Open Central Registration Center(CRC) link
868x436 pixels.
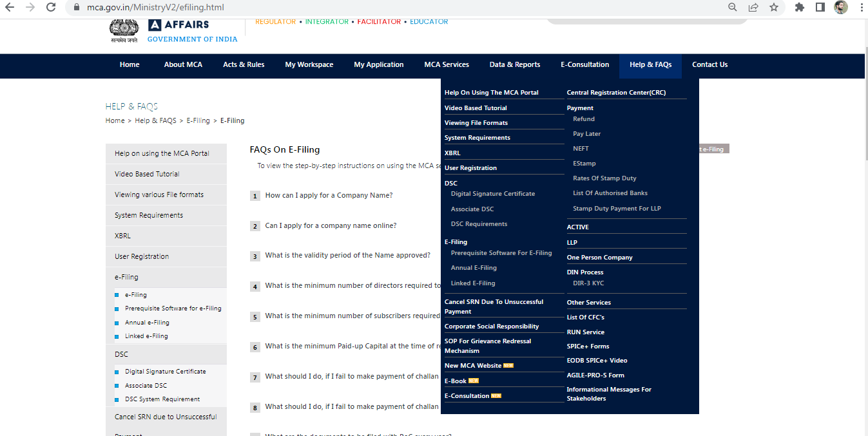(x=616, y=93)
